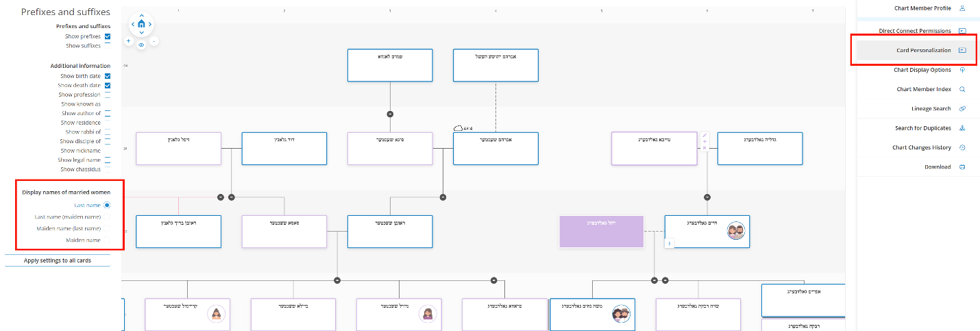Click the Chart Member Profile person icon
The width and height of the screenshot is (980, 331).
(x=962, y=8)
